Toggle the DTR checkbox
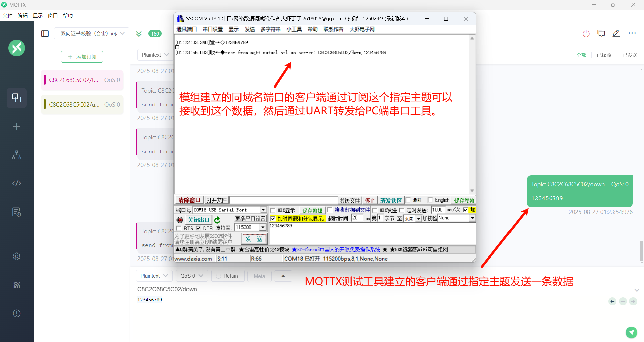Screen dimensions: 644x342 (198, 228)
